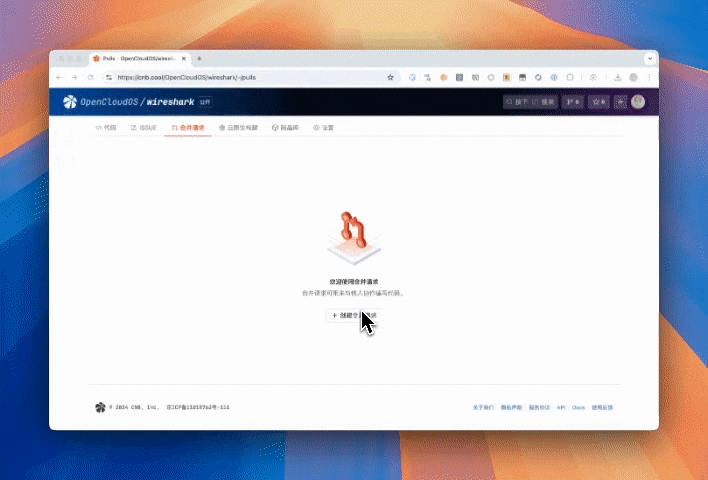Toggle the theme icon in header
The width and height of the screenshot is (708, 480).
[620, 102]
